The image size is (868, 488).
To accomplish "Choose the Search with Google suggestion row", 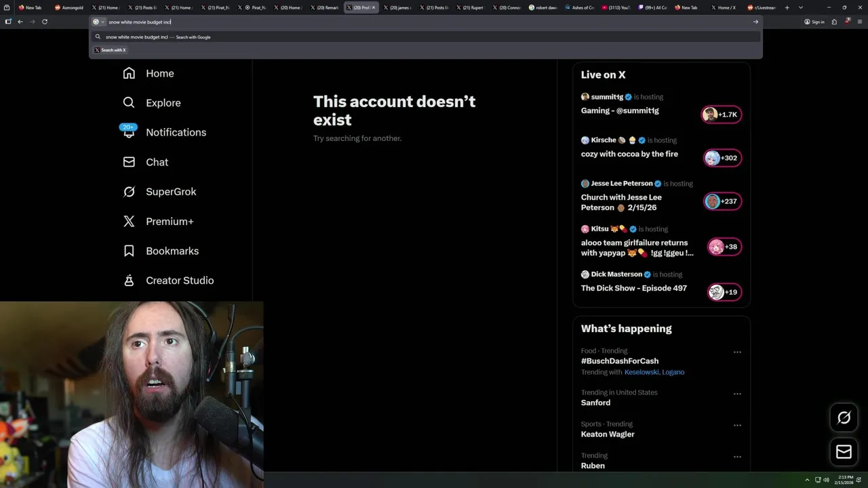I will coord(426,37).
